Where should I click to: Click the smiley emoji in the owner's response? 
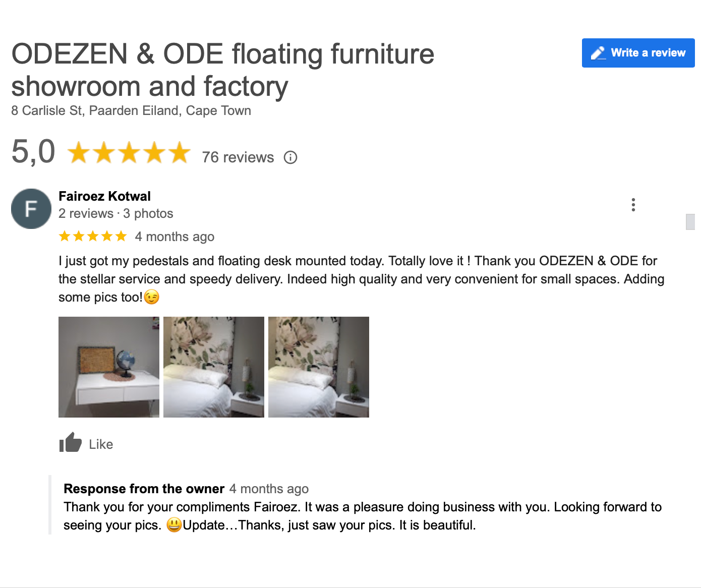pos(174,525)
